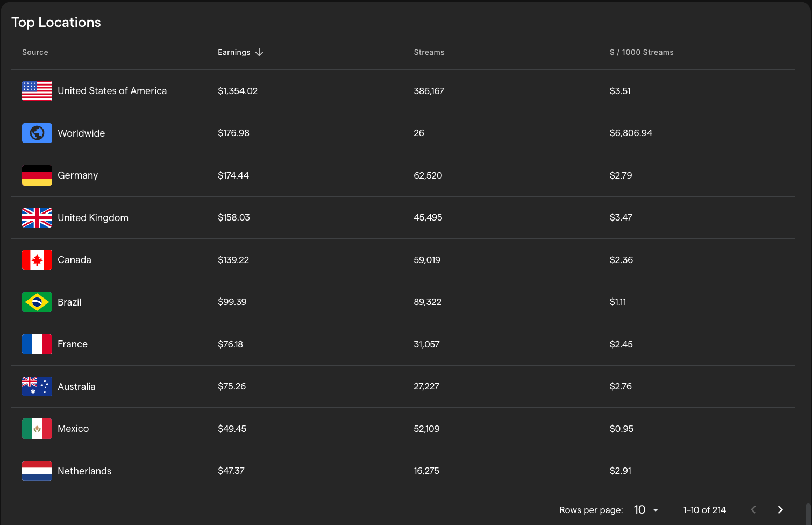Select the United Kingdom source name
The image size is (812, 525).
tap(93, 218)
